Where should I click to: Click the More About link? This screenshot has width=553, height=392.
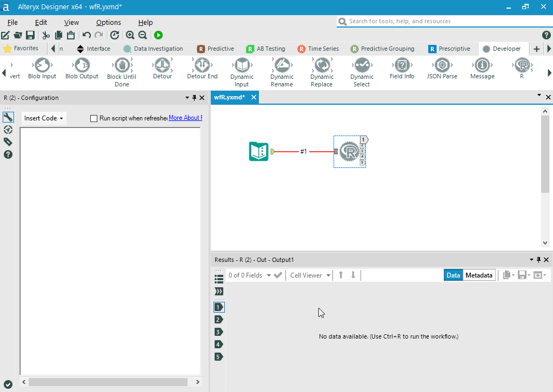tap(185, 118)
